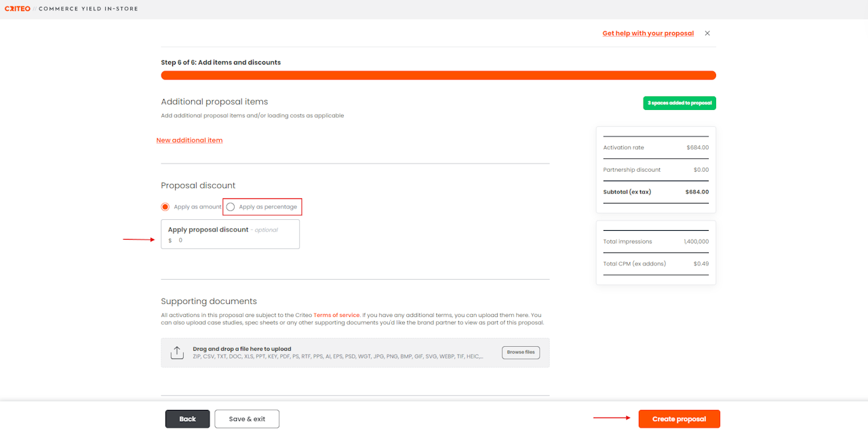Click the New additional item link

pos(189,140)
